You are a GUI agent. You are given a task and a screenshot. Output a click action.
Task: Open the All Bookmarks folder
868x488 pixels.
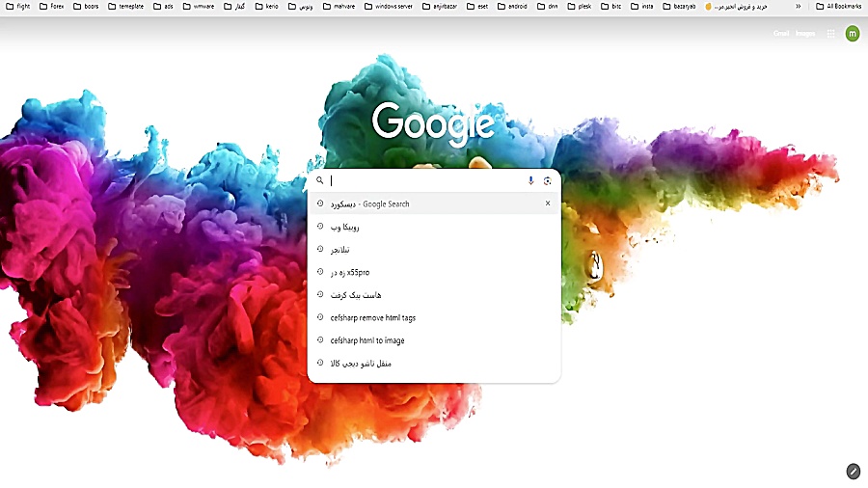coord(839,7)
